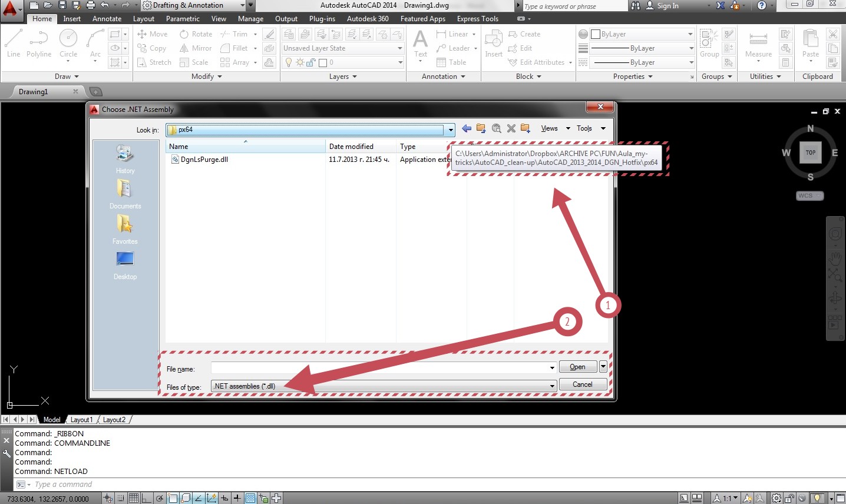Click the Group tool icon
This screenshot has width=846, height=504.
[x=709, y=44]
